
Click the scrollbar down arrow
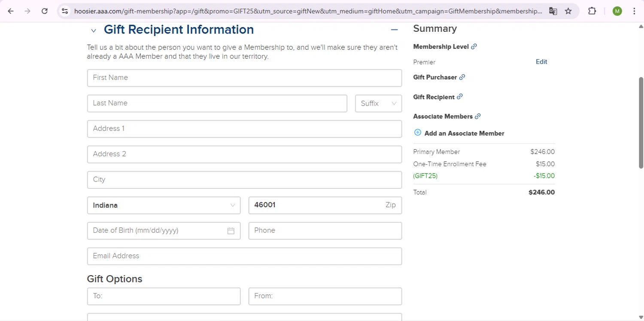641,317
